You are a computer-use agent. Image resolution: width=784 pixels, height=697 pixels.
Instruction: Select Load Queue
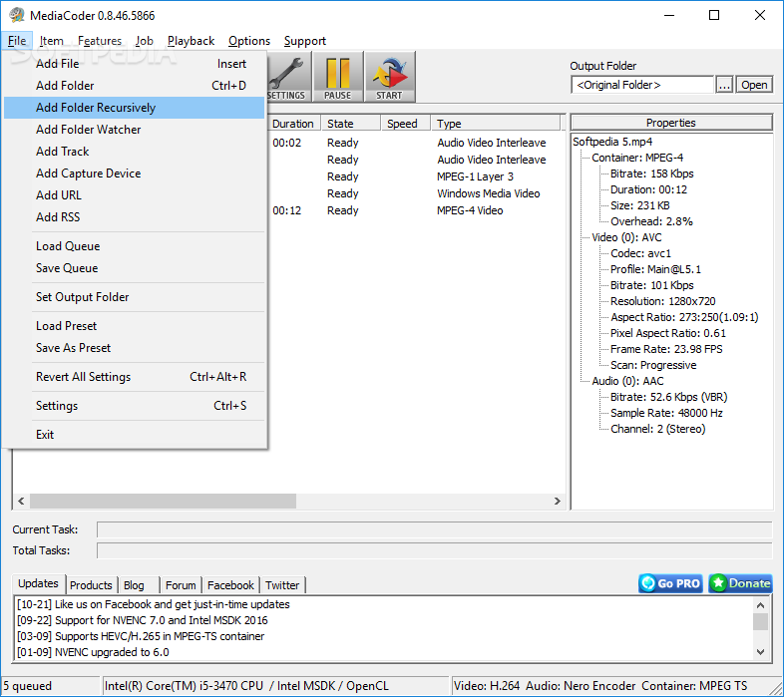[134, 246]
